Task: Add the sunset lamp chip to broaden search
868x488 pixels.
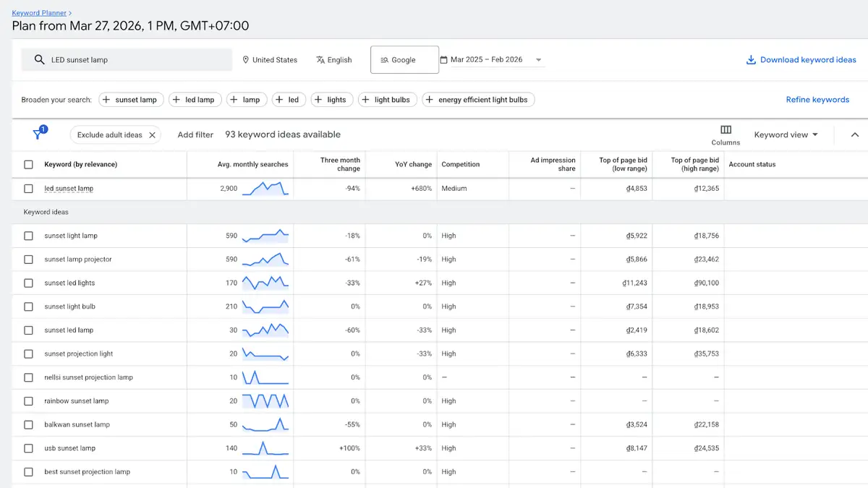Action: point(131,99)
